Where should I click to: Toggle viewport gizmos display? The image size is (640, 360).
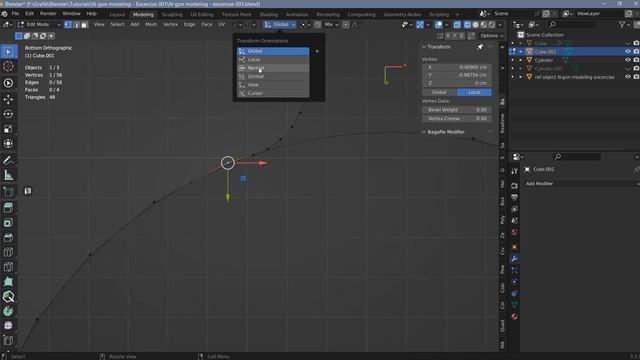[420, 24]
